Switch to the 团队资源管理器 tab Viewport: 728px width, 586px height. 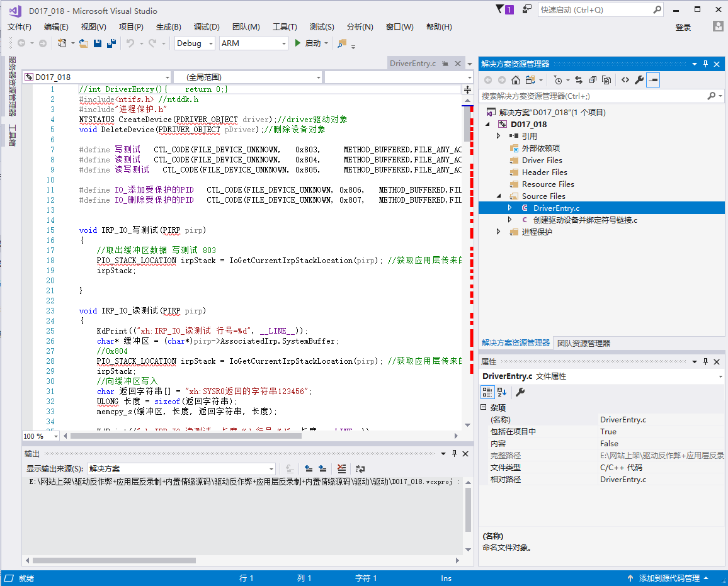point(584,344)
